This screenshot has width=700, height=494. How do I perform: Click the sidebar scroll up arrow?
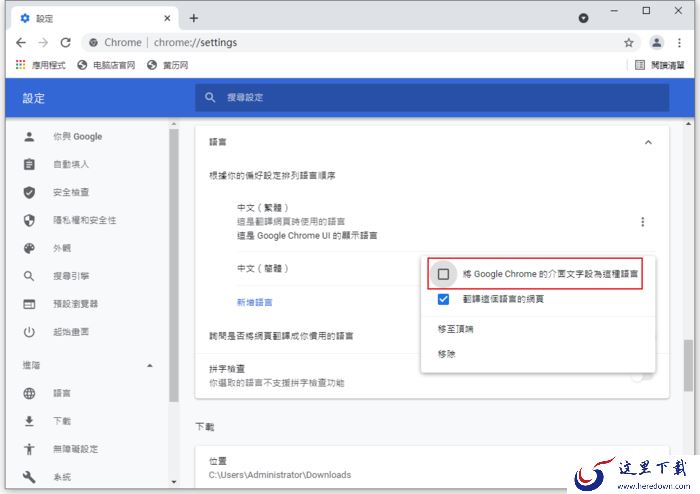pyautogui.click(x=174, y=124)
